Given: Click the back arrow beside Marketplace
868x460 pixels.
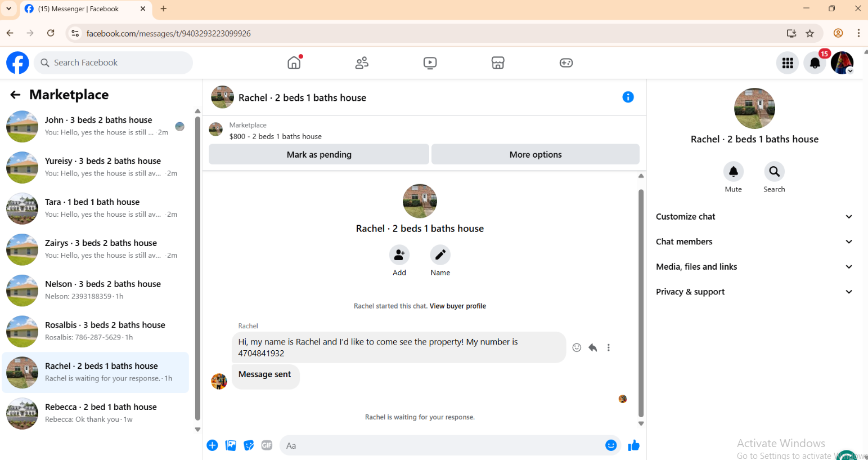Looking at the screenshot, I should [x=15, y=95].
